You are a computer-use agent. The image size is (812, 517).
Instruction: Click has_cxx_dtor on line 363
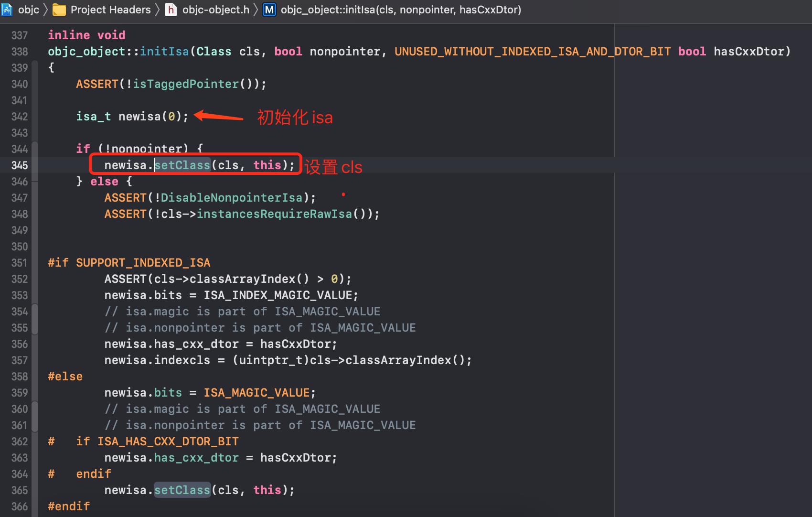click(196, 458)
